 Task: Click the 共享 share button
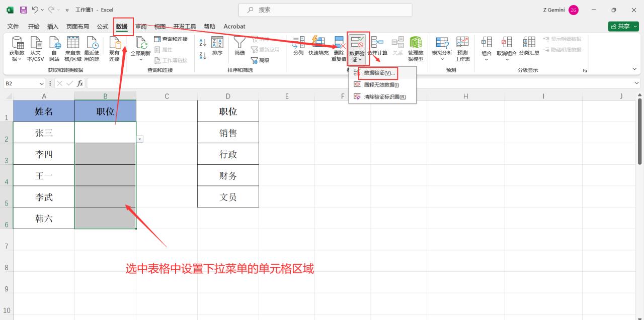coord(623,27)
